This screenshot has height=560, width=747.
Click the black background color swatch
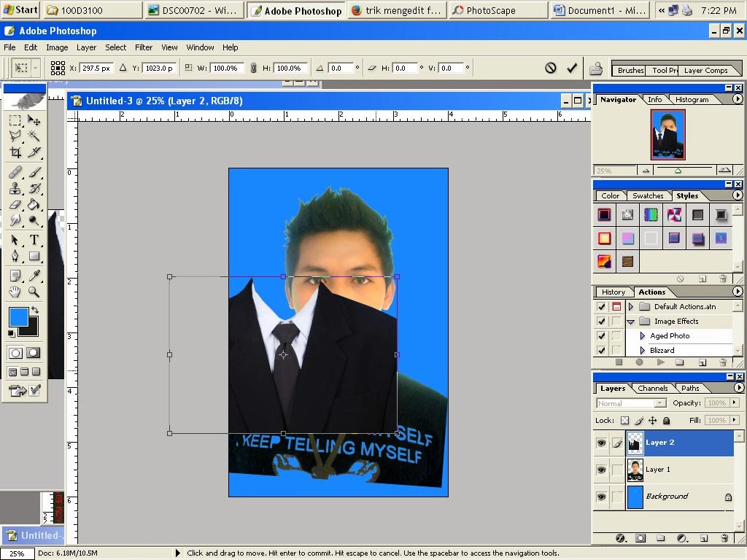click(x=31, y=332)
